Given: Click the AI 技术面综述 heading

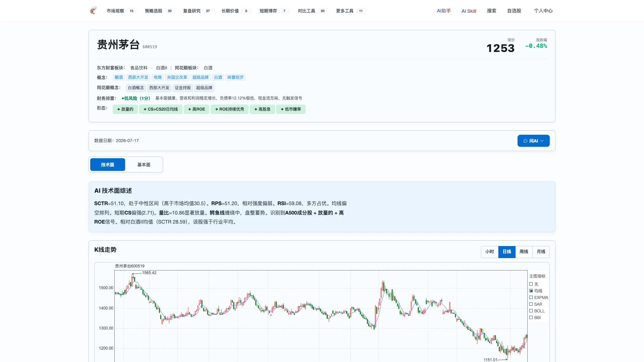Looking at the screenshot, I should pos(113,191).
